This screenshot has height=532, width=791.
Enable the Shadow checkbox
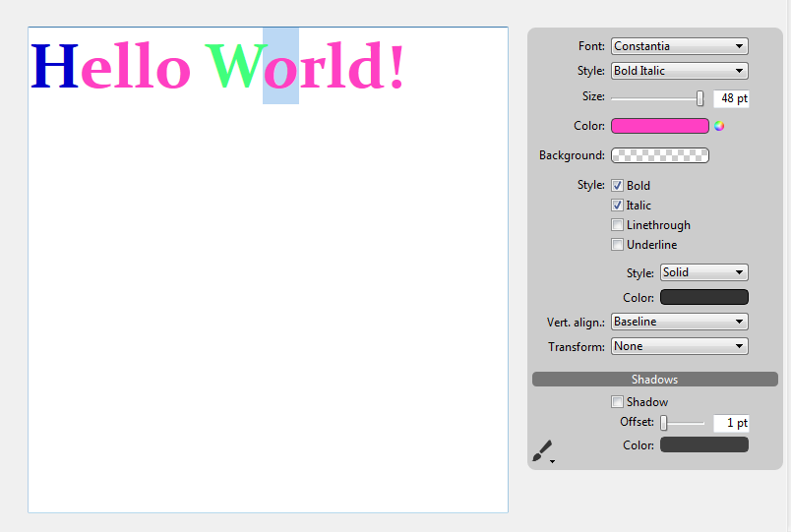pos(617,402)
